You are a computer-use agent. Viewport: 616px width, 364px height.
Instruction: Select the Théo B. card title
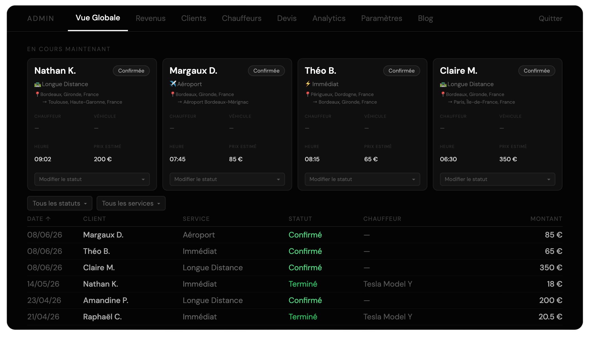321,71
